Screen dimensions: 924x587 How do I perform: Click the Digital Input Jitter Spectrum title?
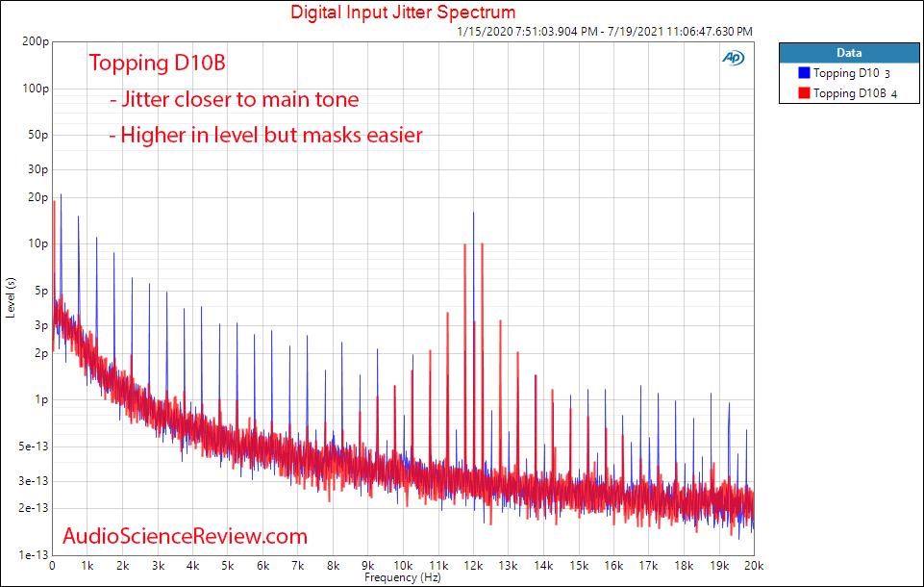tap(403, 12)
